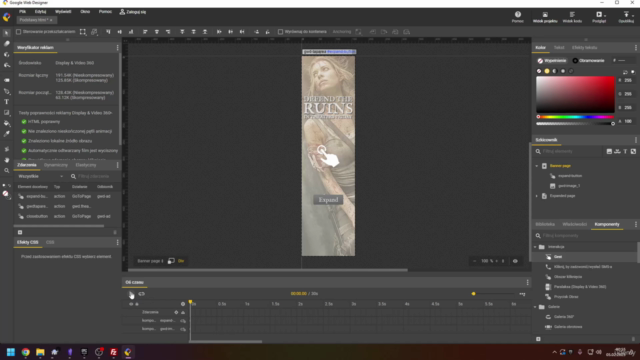
Task: Click the Pomoc help icon
Action: click(x=518, y=15)
